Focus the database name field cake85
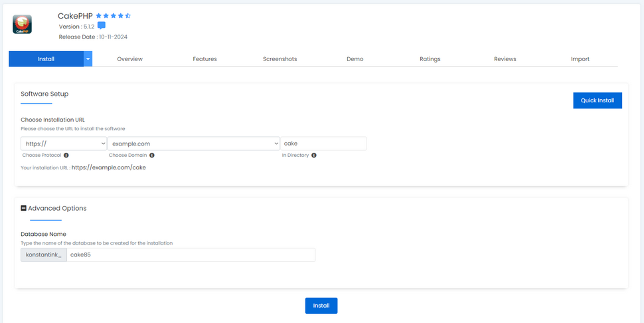The image size is (644, 323). coord(191,255)
